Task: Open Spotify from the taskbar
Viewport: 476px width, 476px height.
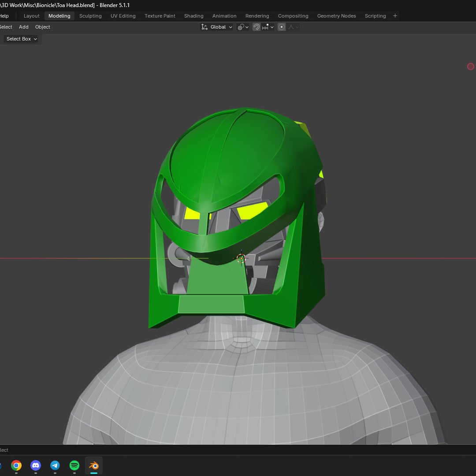Action: (x=74, y=465)
